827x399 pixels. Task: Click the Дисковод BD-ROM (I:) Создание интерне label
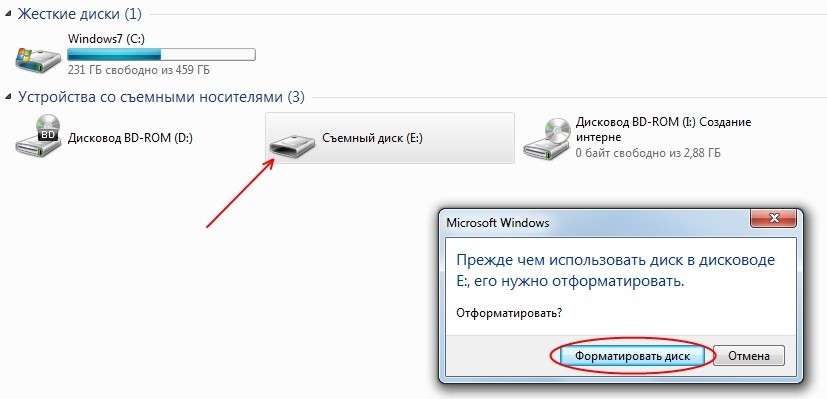(663, 130)
